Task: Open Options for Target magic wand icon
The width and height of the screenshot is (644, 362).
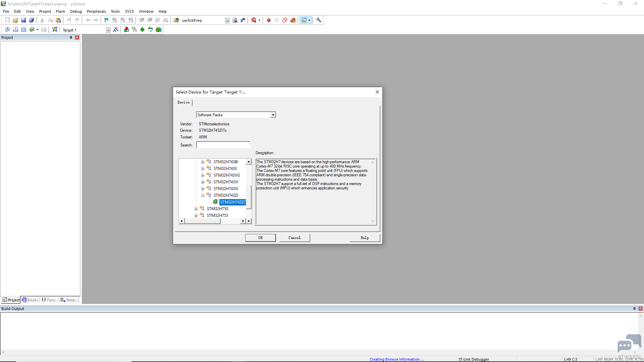Action: [116, 30]
